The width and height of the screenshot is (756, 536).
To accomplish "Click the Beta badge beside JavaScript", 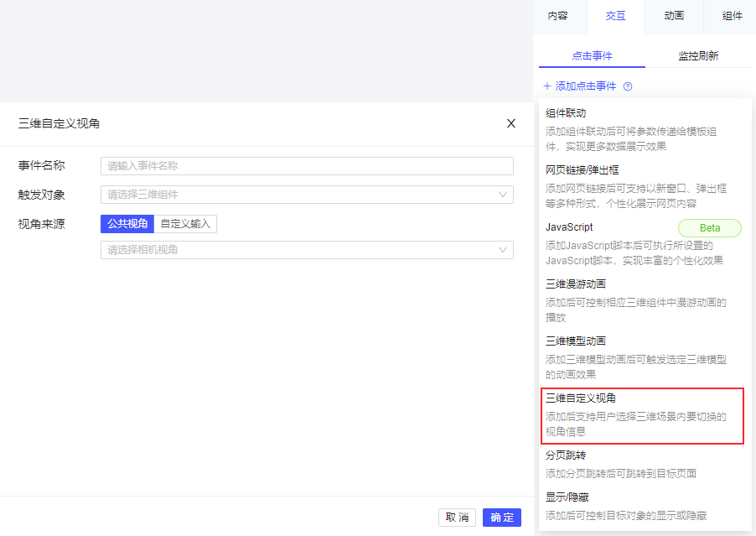I will tap(710, 227).
